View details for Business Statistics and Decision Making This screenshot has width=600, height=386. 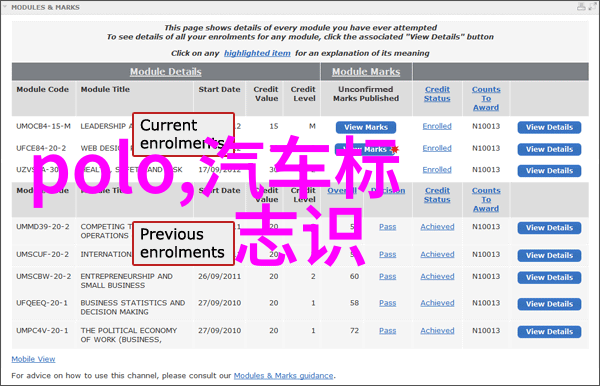click(549, 304)
